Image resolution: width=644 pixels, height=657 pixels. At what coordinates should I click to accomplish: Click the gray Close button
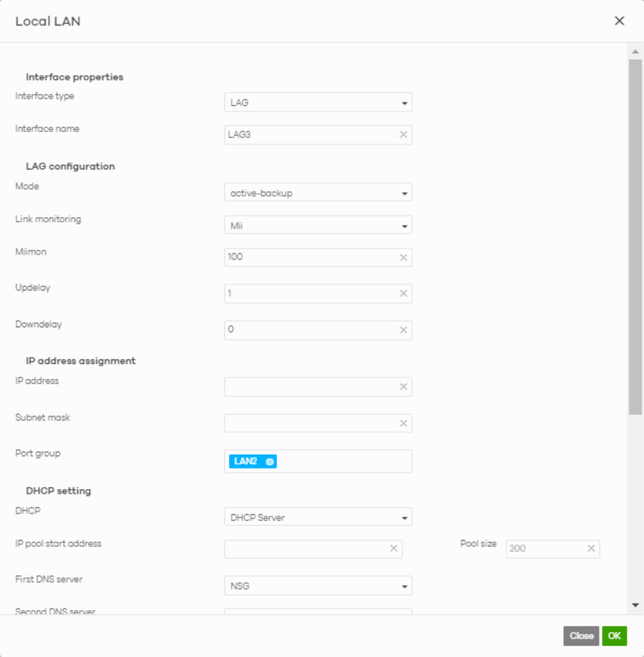[581, 636]
